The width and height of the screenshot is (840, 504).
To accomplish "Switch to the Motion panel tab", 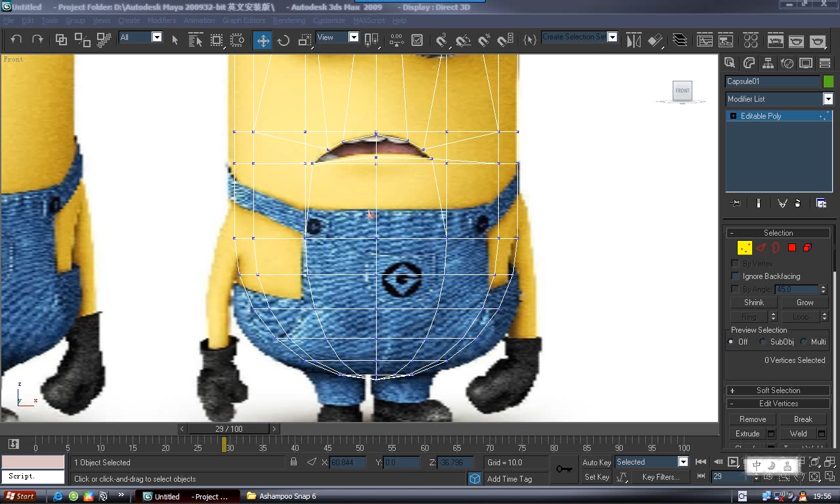I will pyautogui.click(x=787, y=63).
